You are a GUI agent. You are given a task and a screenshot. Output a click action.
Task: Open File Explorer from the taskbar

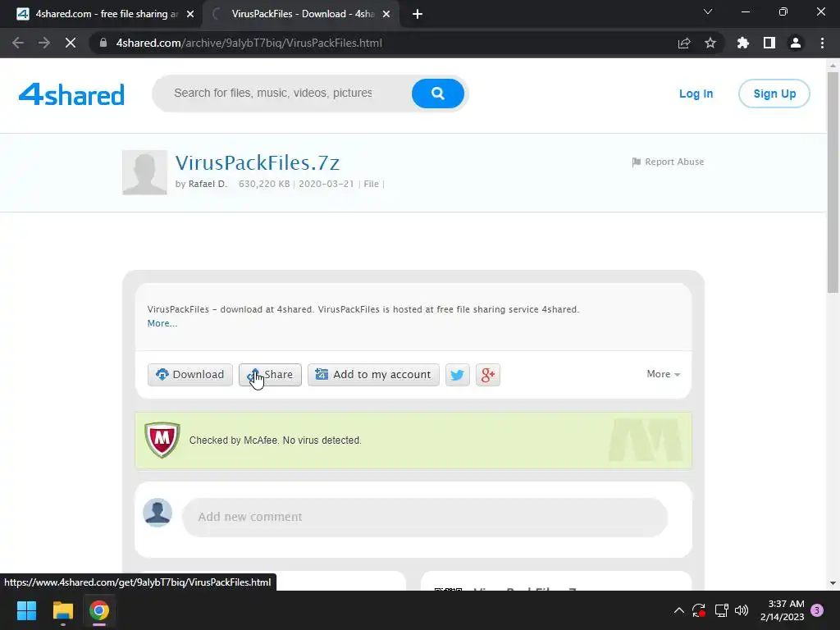(x=62, y=610)
